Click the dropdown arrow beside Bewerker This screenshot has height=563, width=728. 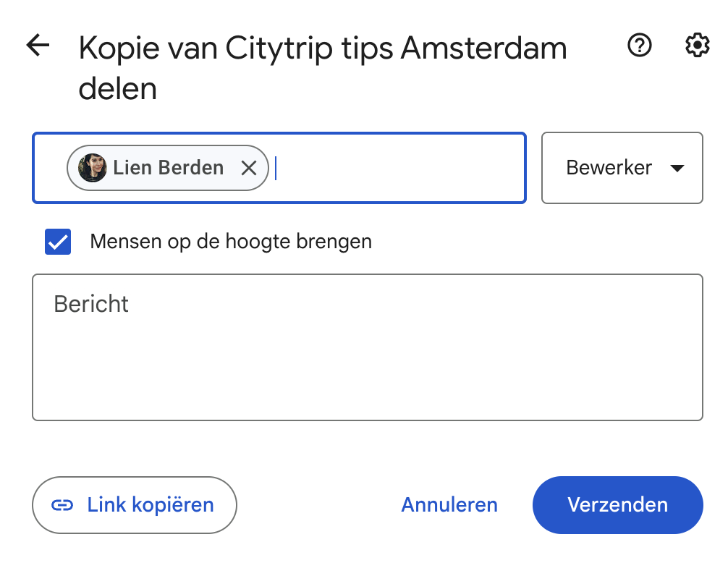(x=677, y=169)
